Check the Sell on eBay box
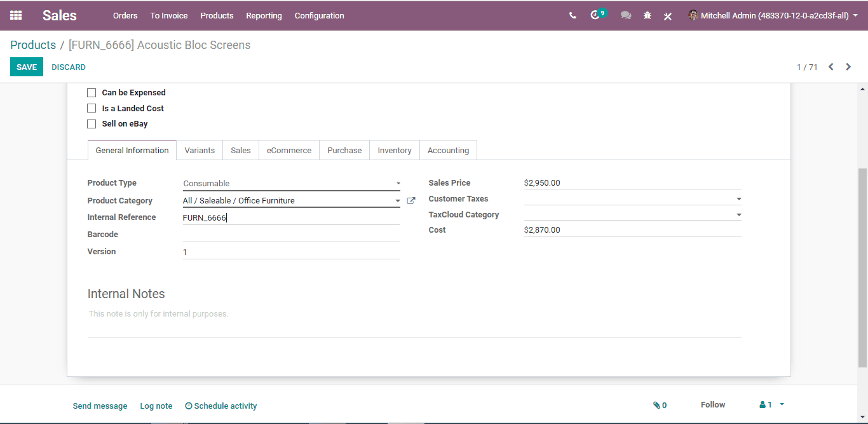Image resolution: width=868 pixels, height=424 pixels. pyautogui.click(x=92, y=124)
